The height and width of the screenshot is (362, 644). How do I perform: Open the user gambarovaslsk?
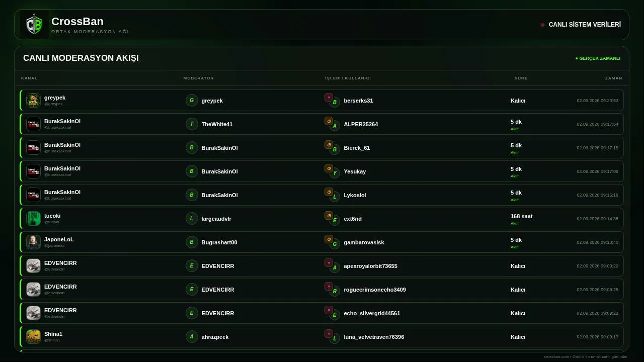(x=364, y=242)
